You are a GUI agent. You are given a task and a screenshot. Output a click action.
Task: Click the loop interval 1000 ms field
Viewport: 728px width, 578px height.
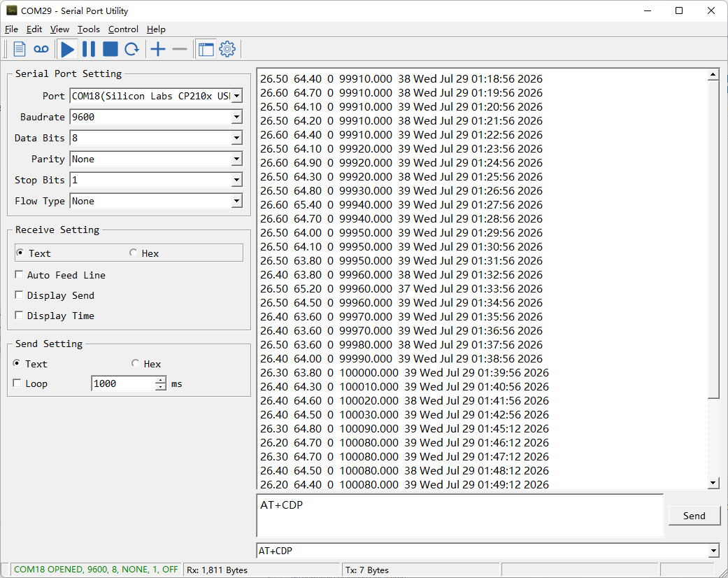123,383
